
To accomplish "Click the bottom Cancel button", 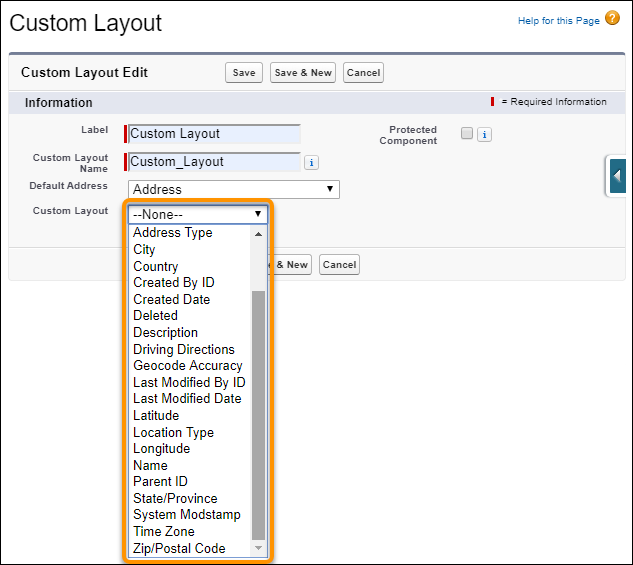I will [x=339, y=265].
